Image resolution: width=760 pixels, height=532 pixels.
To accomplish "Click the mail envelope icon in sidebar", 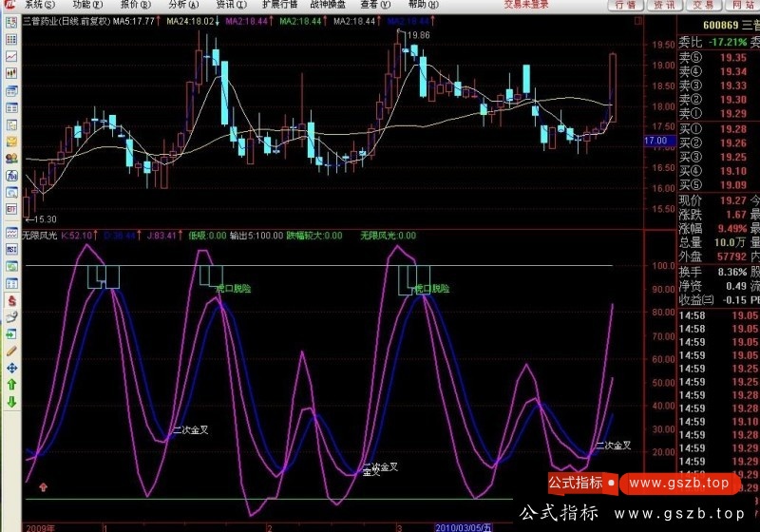I will [11, 142].
